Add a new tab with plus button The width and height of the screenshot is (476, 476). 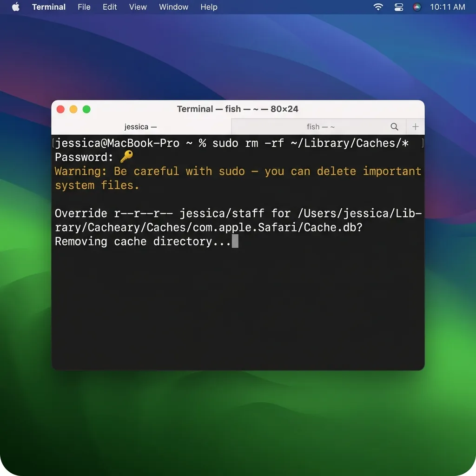[x=415, y=126]
